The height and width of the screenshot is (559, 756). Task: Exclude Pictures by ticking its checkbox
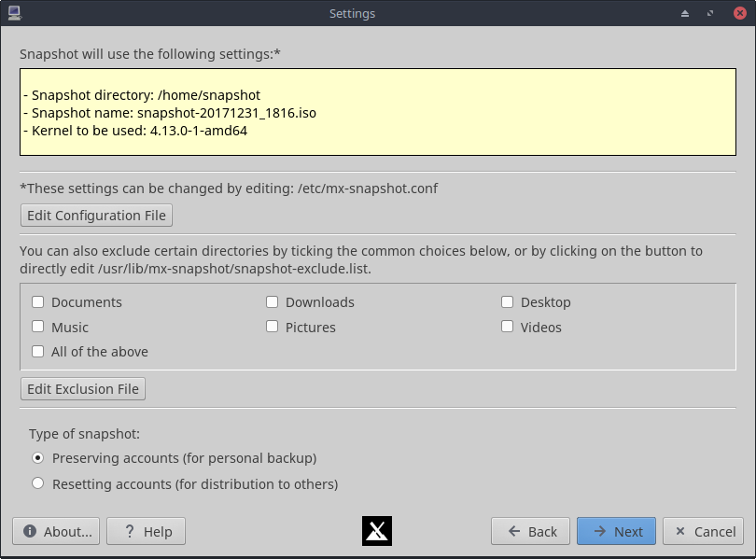click(x=273, y=328)
